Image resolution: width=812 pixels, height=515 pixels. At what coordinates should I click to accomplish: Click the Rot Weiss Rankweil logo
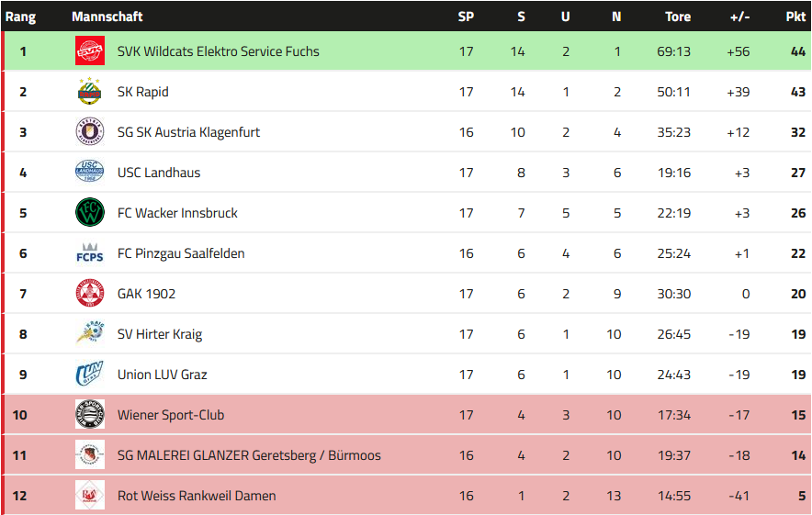[x=90, y=496]
